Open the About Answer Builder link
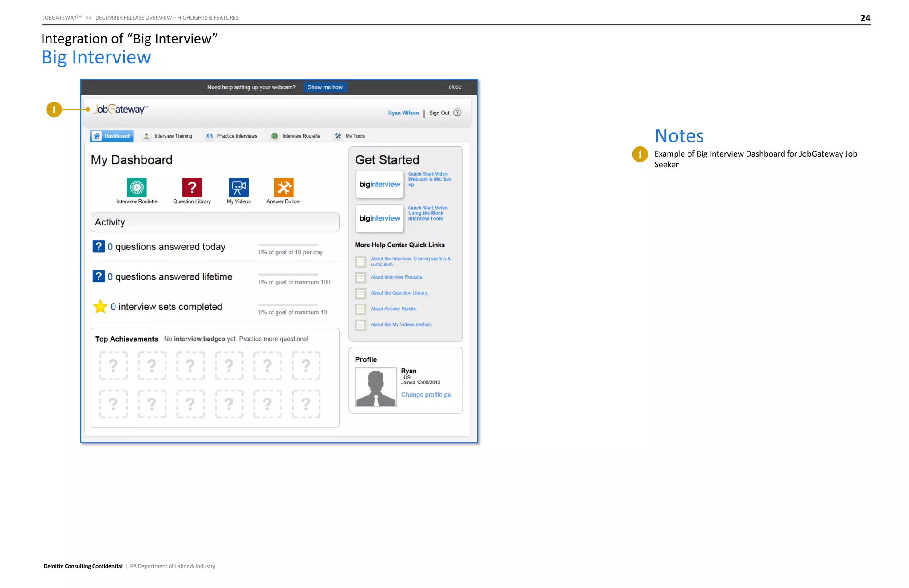 tap(394, 308)
